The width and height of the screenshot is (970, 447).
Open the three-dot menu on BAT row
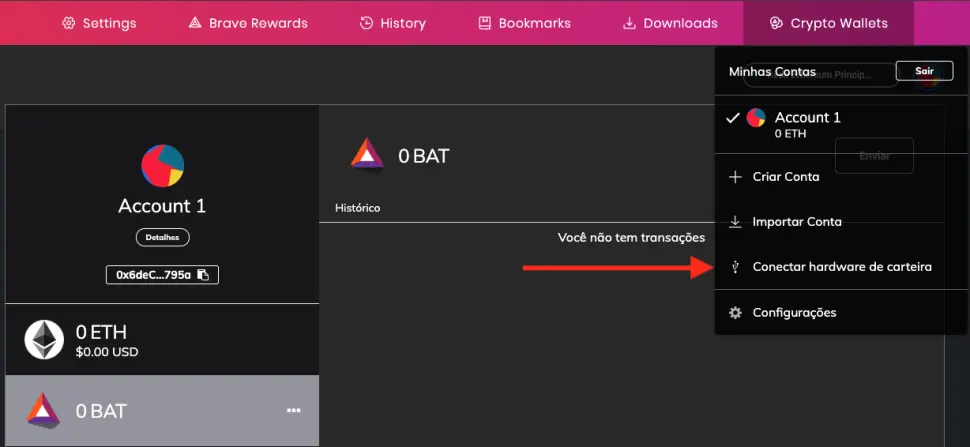[293, 411]
